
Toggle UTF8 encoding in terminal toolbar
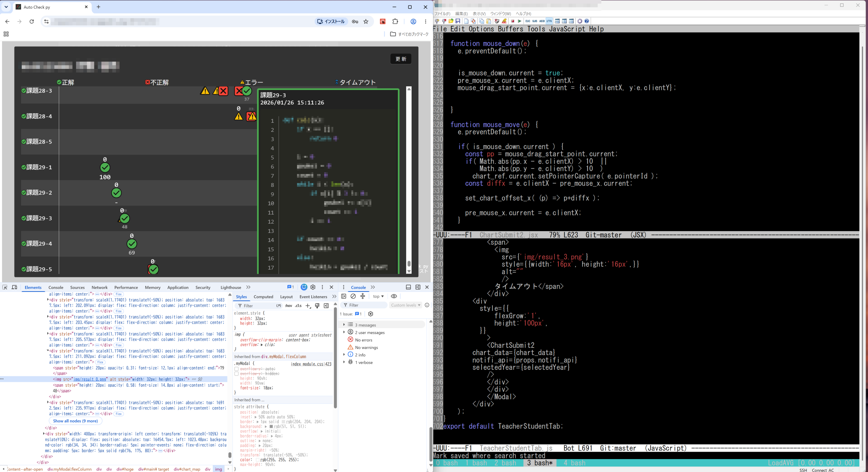[549, 21]
